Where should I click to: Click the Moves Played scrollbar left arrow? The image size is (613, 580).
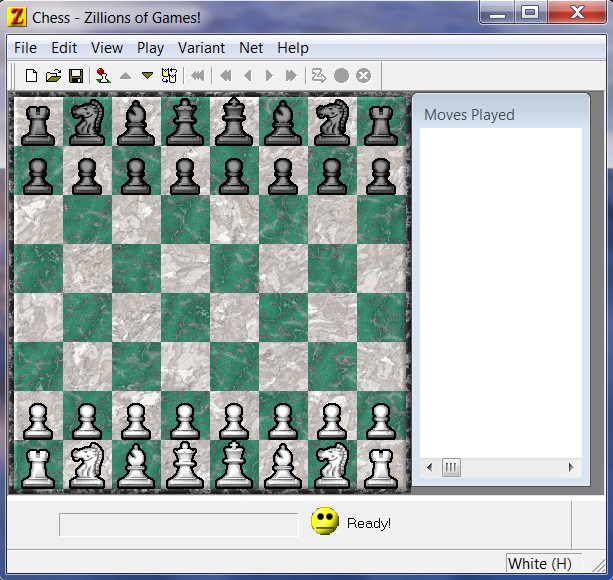pos(430,467)
